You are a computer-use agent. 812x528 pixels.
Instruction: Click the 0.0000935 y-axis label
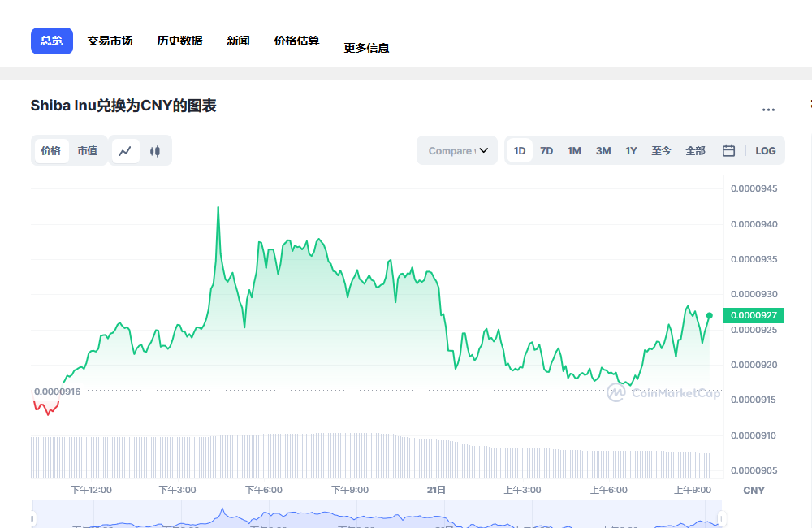pyautogui.click(x=754, y=259)
